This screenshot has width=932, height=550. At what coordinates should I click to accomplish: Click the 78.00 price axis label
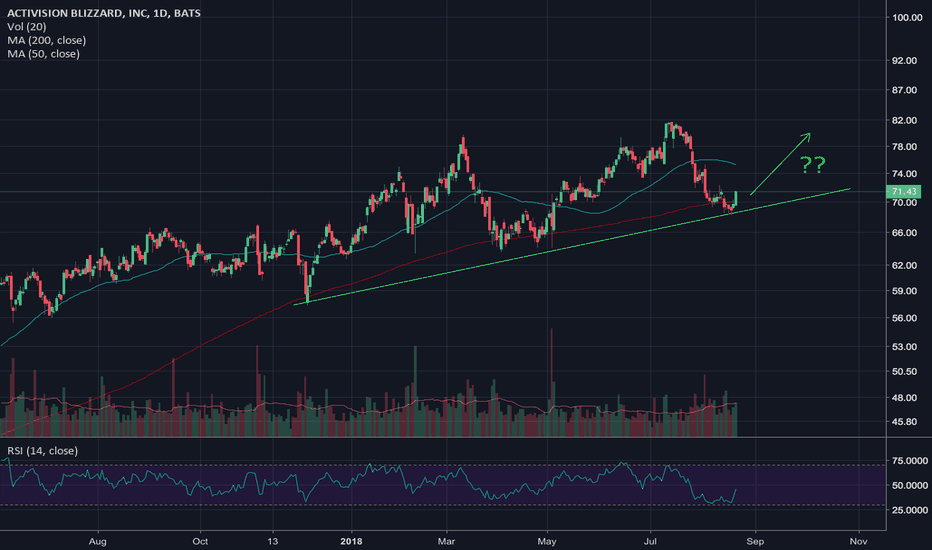905,147
